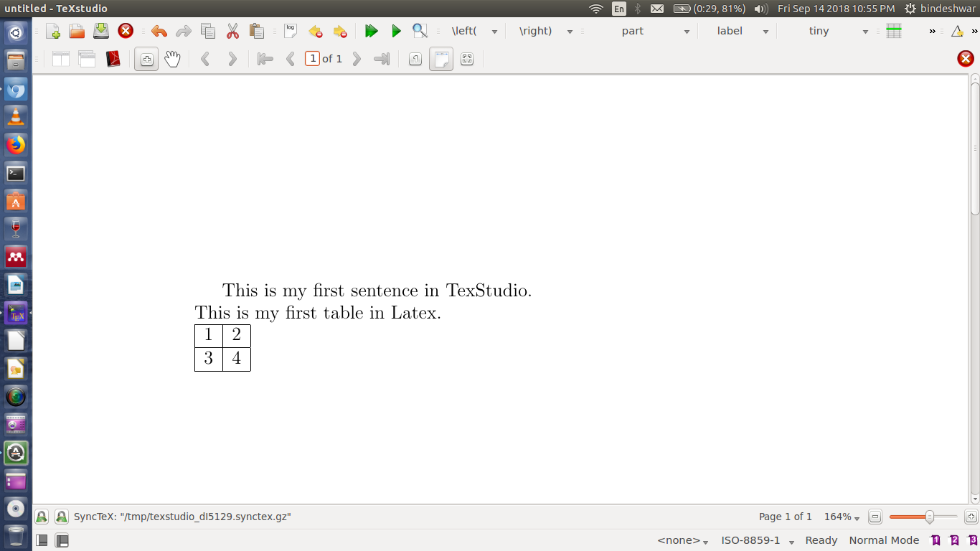The image size is (980, 551).
Task: Create a new document with New icon
Action: click(x=53, y=31)
